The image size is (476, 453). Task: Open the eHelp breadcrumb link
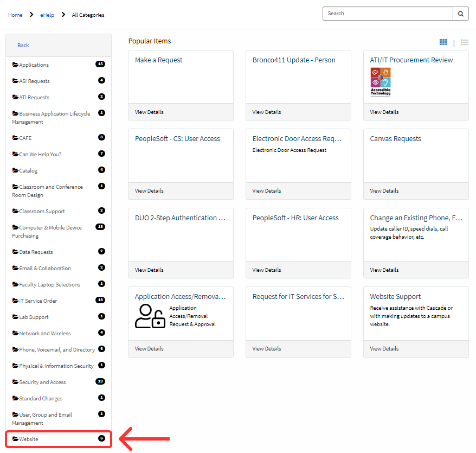click(x=47, y=15)
